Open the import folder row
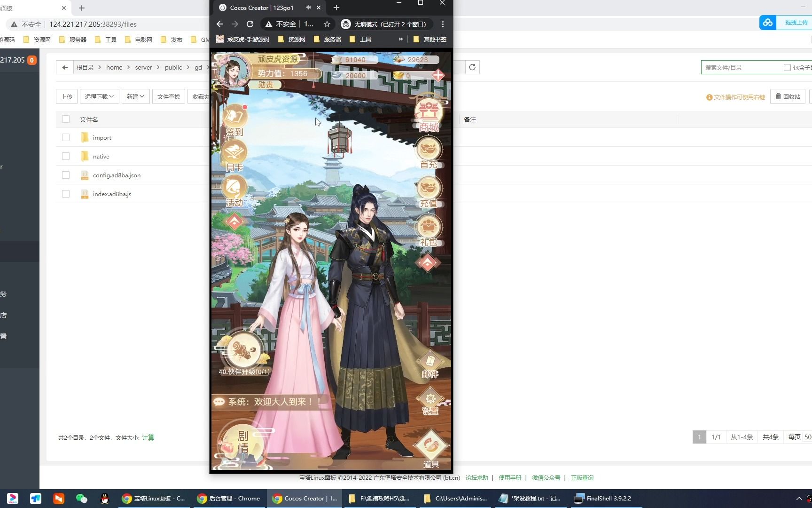The height and width of the screenshot is (508, 812). [x=102, y=137]
